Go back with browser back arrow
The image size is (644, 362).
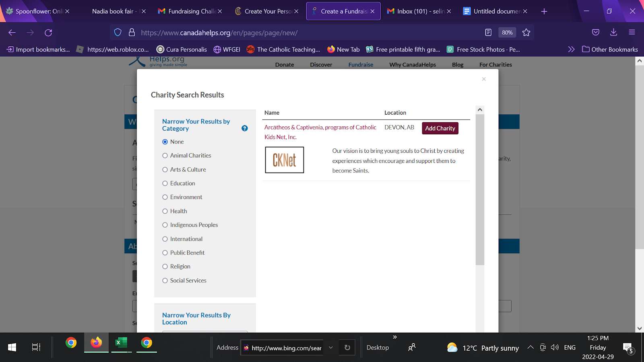[12, 33]
